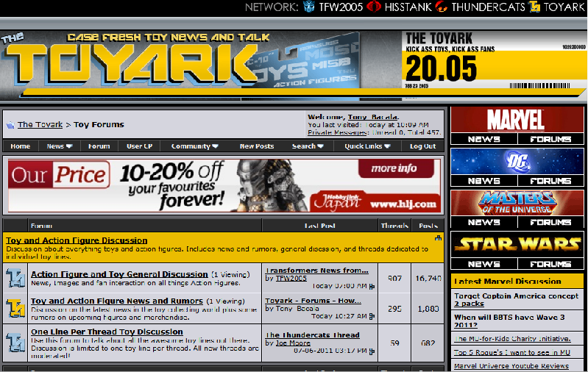Open THUNDERCATS network link text

(x=488, y=7)
